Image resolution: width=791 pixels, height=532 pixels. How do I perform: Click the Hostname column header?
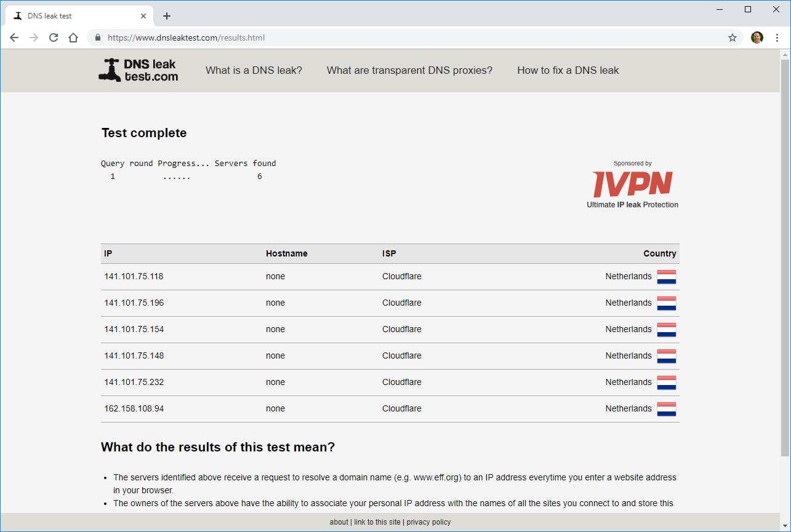[x=286, y=253]
